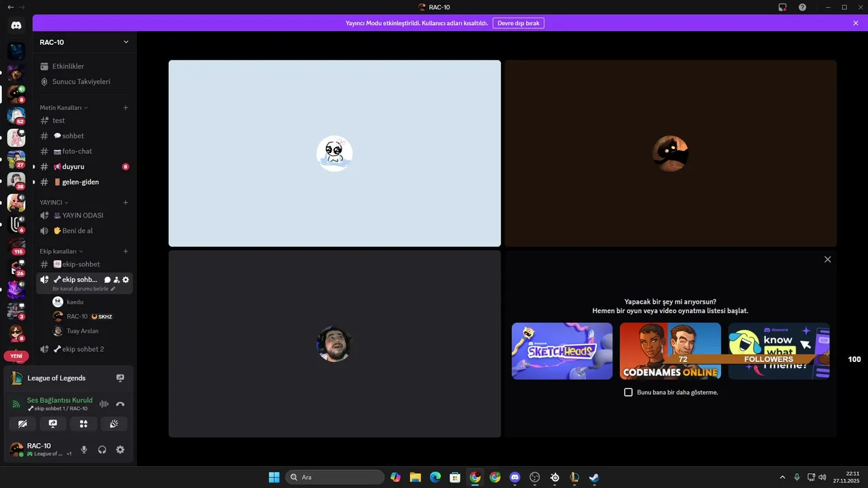Viewport: 868px width, 488px height.
Task: Open the Discord inbox icon in title bar
Action: tap(783, 7)
